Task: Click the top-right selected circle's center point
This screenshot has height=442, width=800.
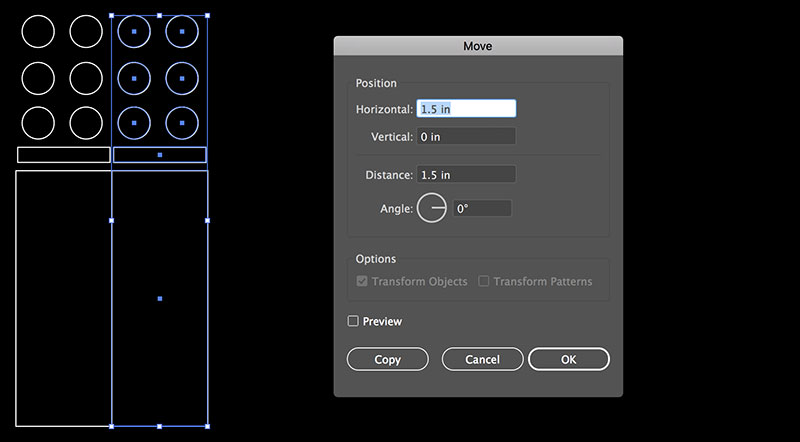Action: 182,31
